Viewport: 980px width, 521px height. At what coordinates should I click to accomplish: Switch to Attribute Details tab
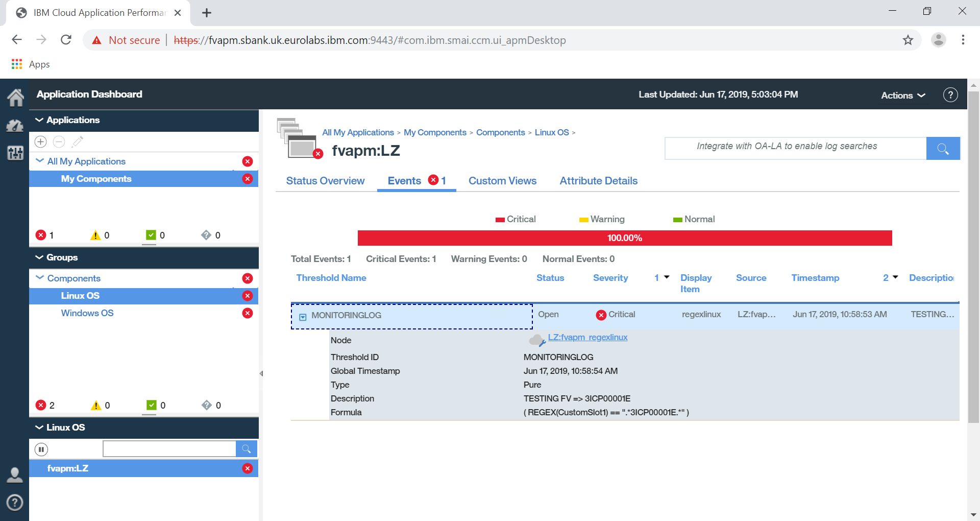pyautogui.click(x=598, y=181)
